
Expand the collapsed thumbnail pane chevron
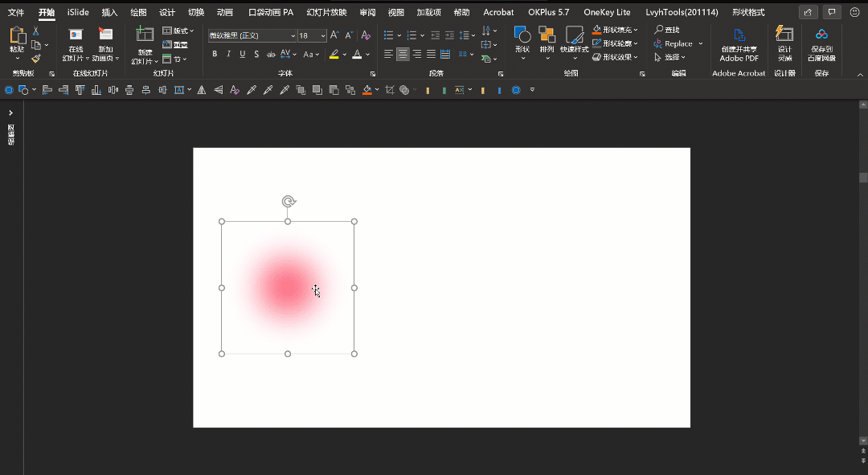click(10, 113)
